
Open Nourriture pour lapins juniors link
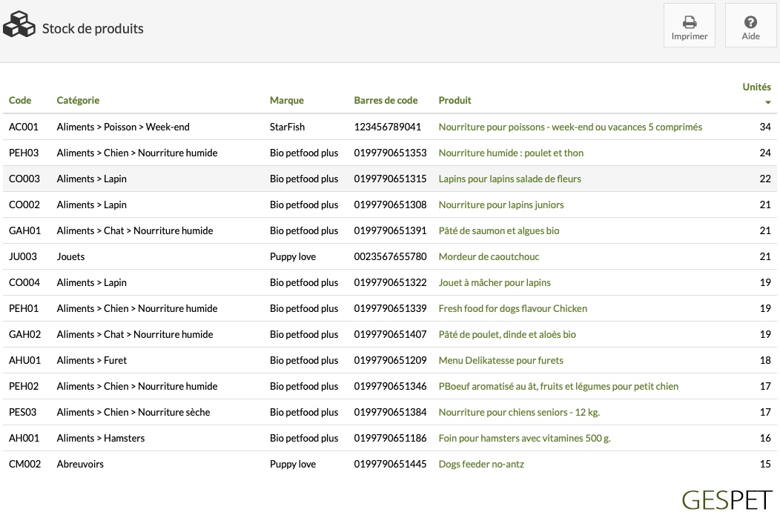click(x=501, y=205)
